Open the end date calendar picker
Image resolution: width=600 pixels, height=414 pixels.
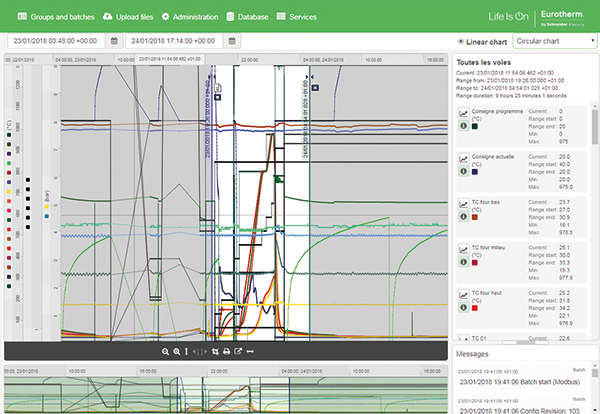coord(232,42)
